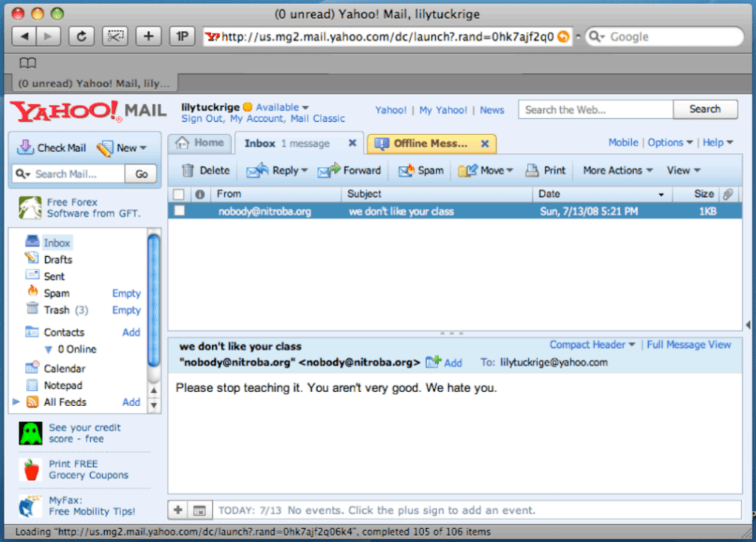Reload the page in browser toolbar
Screen dimensions: 756x542
click(81, 36)
